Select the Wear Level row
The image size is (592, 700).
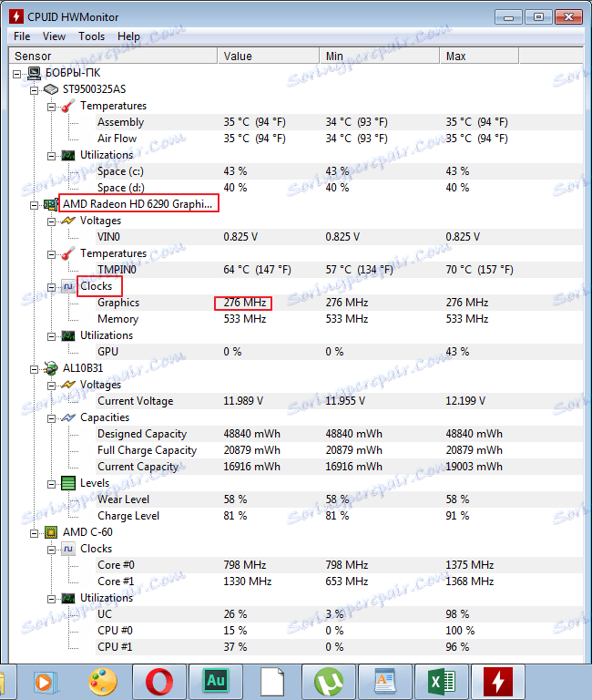click(339, 499)
